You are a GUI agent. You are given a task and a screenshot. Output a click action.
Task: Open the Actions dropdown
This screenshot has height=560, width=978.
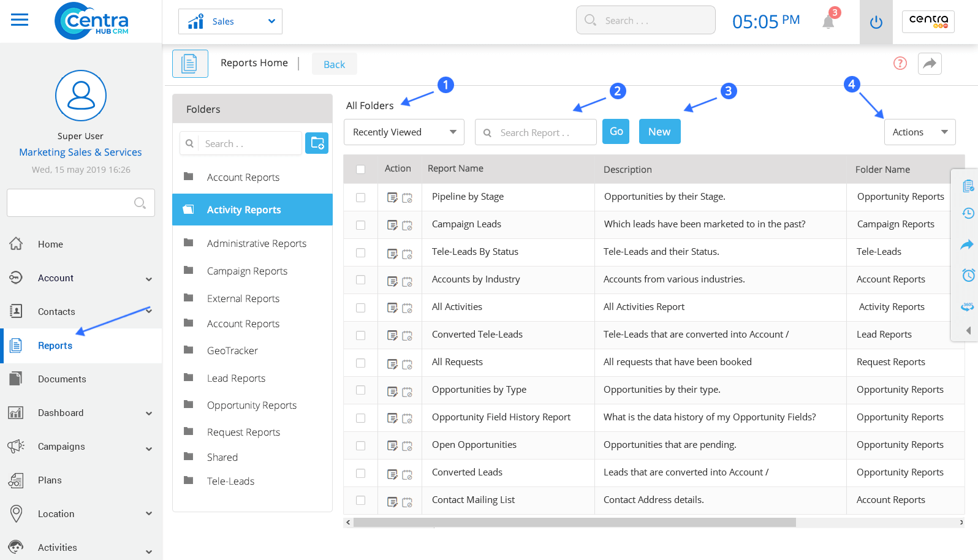tap(920, 132)
